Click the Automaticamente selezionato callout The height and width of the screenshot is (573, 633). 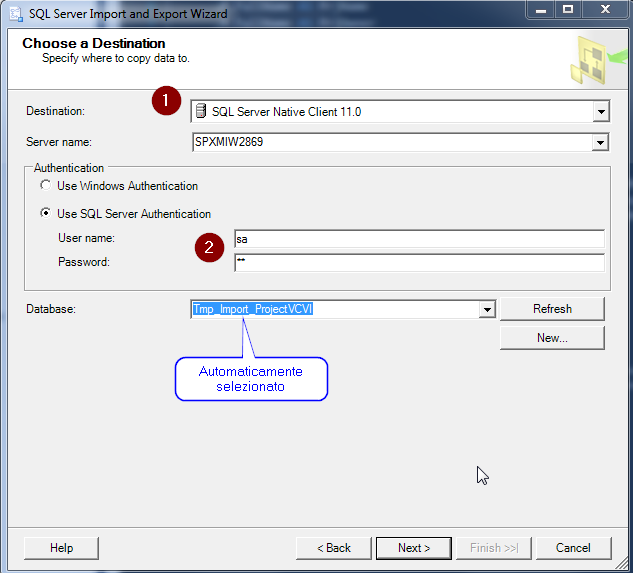click(x=251, y=379)
